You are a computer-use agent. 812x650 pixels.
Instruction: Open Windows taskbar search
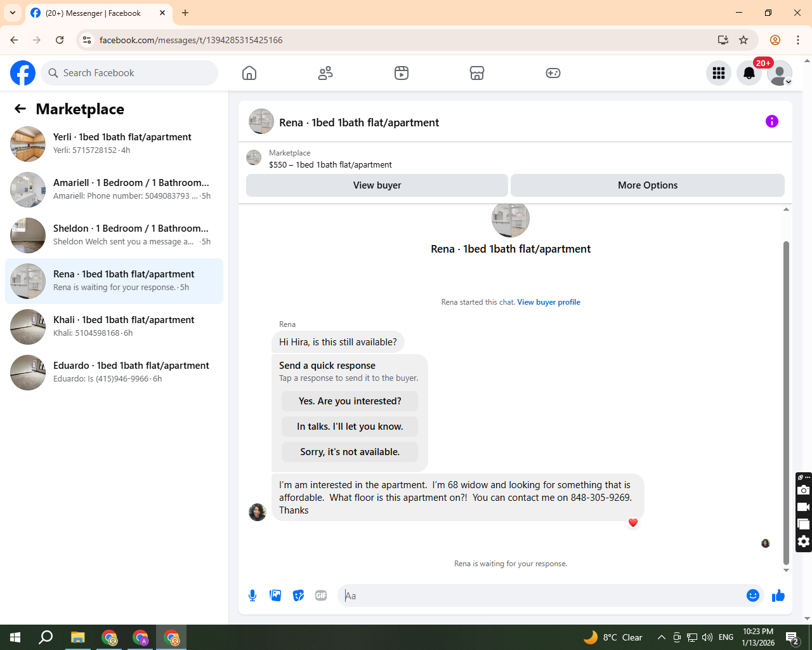pos(46,637)
